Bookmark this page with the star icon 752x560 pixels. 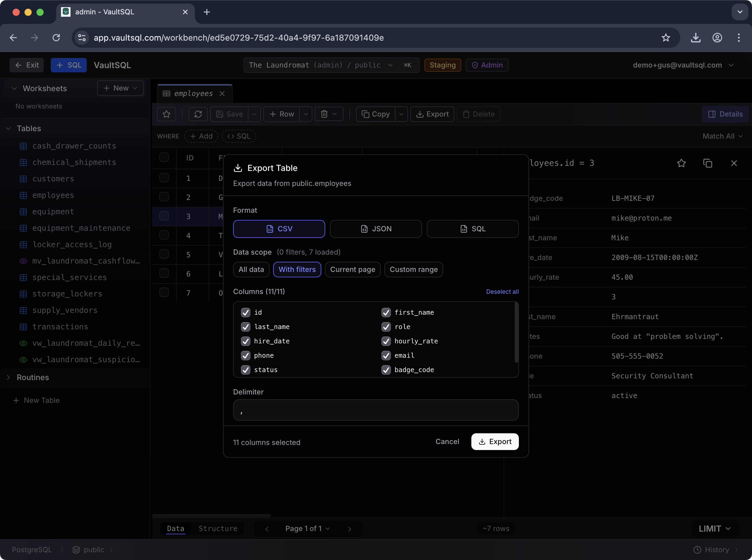coord(666,38)
